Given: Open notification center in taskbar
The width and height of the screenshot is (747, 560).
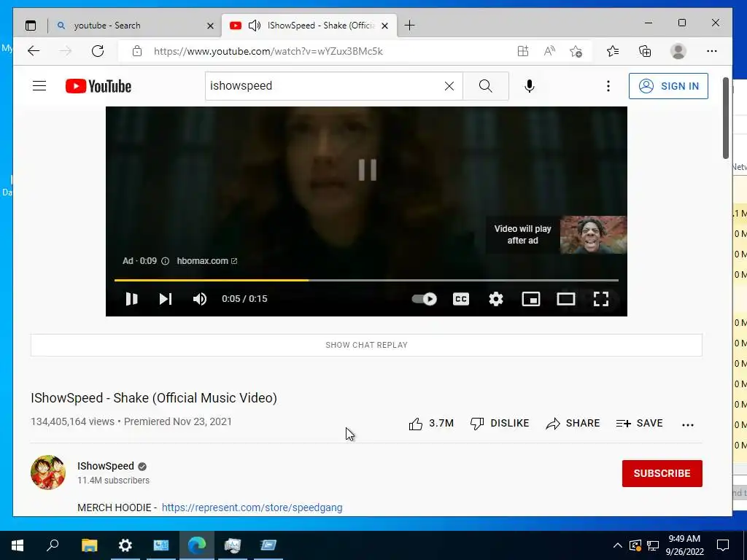Looking at the screenshot, I should tap(723, 545).
